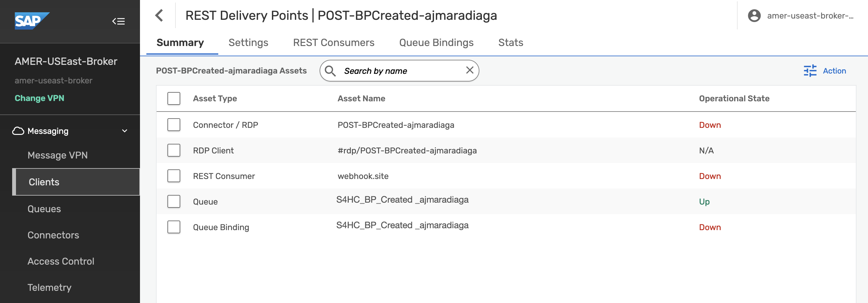Click the amer-useast-broker account name
Screen dimensions: 868x303
click(x=810, y=16)
